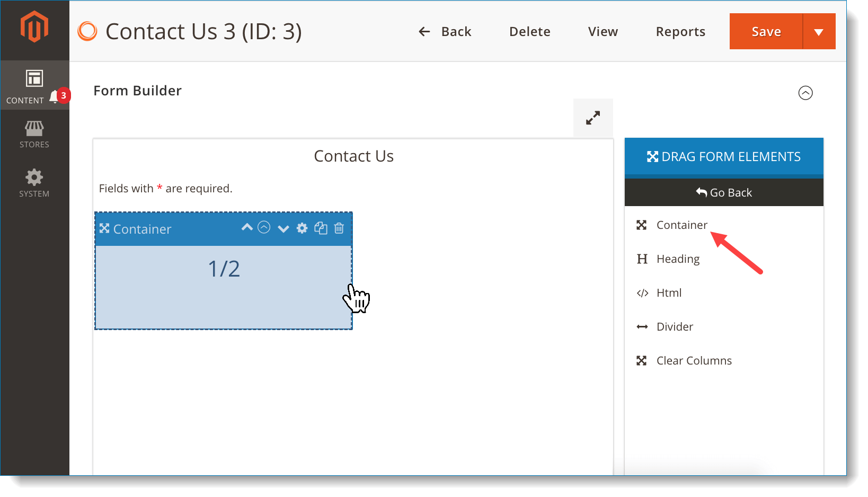868x497 pixels.
Task: Click the Html code icon
Action: 642,293
